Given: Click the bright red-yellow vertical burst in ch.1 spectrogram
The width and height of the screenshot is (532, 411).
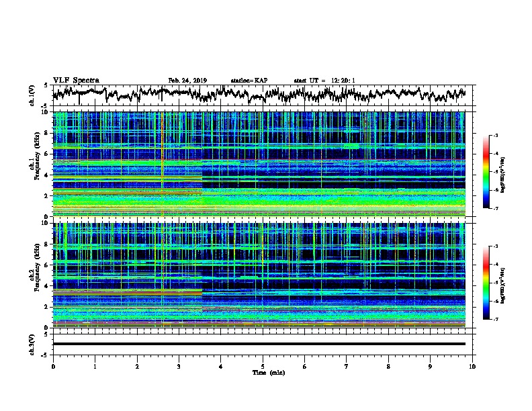Looking at the screenshot, I should point(162,164).
